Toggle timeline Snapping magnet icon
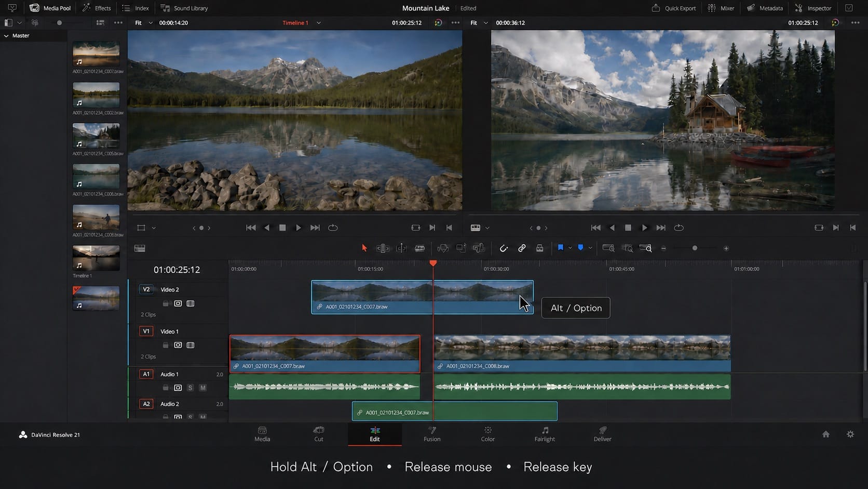This screenshot has width=868, height=489. pos(504,248)
